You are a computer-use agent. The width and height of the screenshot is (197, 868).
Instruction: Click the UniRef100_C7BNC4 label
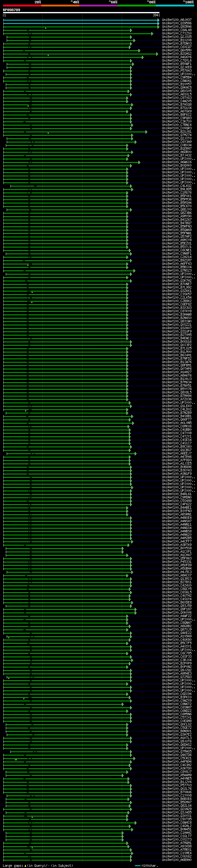[x=177, y=125]
